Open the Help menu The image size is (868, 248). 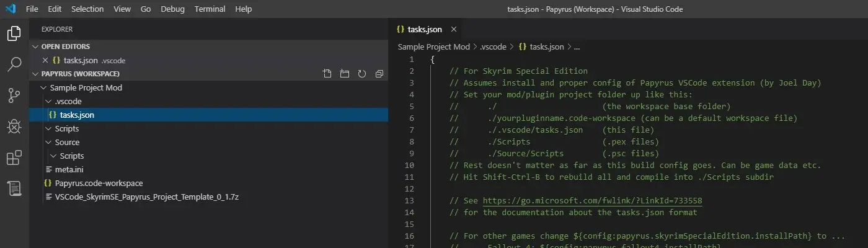point(244,9)
